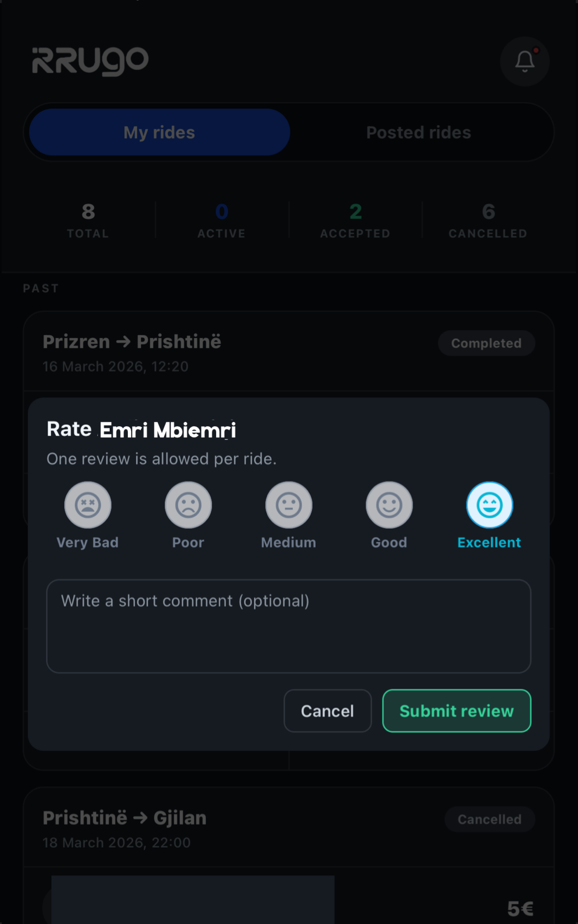Image resolution: width=578 pixels, height=924 pixels.
Task: Open the Prishtinë to Gjilan ride
Action: 125,818
